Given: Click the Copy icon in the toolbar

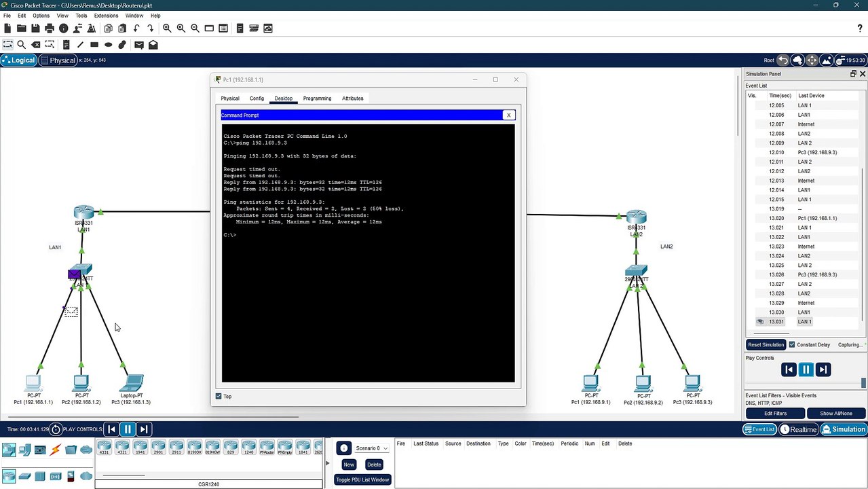Looking at the screenshot, I should point(108,29).
